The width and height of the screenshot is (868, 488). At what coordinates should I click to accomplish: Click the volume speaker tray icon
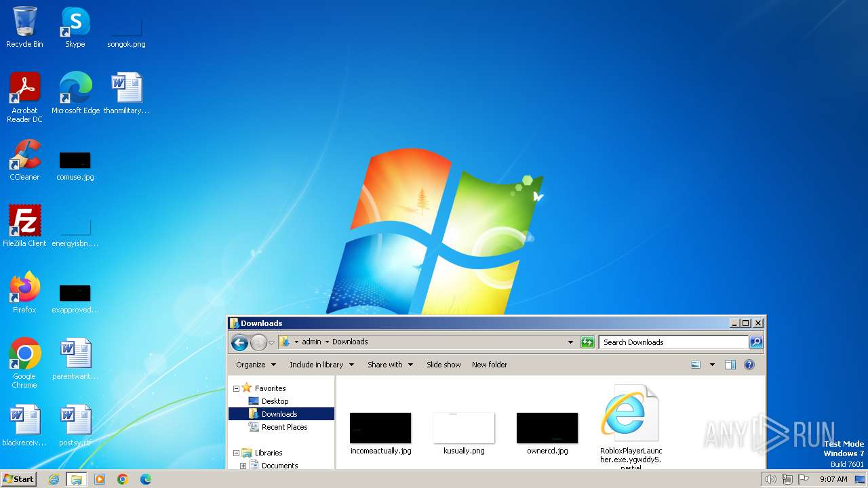point(770,479)
